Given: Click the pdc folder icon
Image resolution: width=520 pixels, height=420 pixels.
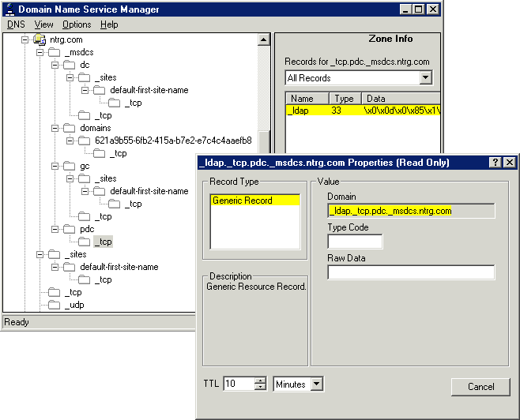Looking at the screenshot, I should (70, 229).
